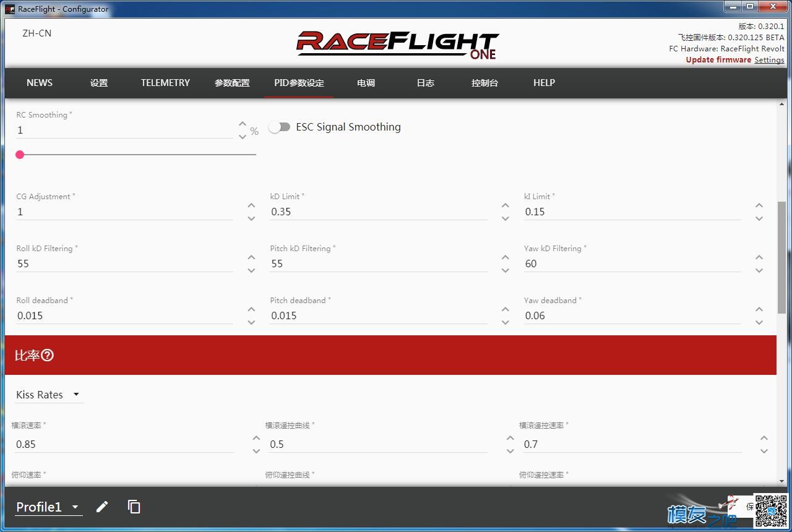Viewport: 792px width, 532px height.
Task: Increase 横滚遥控速率 value
Action: (x=764, y=438)
